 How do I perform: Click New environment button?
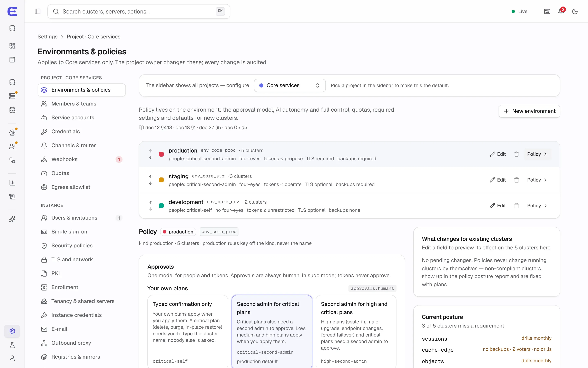click(529, 111)
